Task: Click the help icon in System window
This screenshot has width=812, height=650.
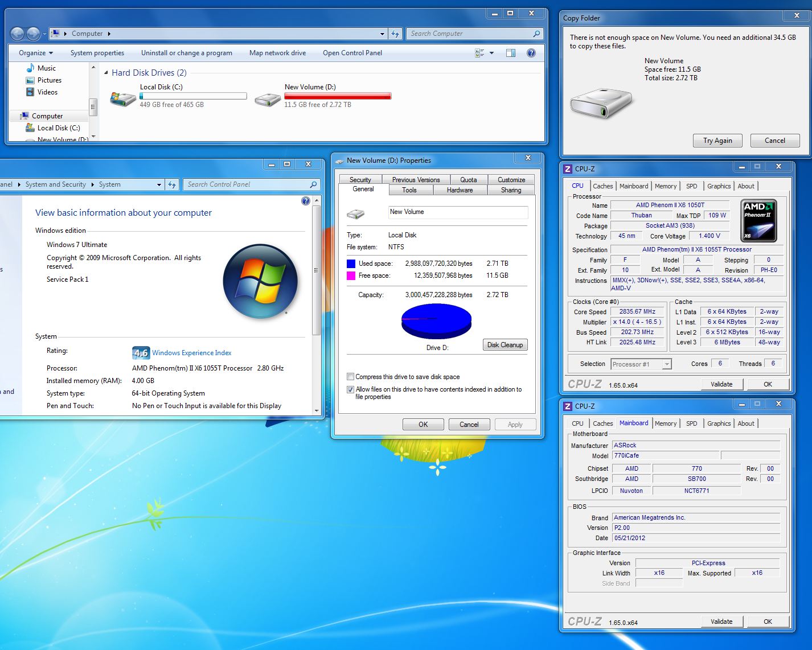Action: pos(306,201)
